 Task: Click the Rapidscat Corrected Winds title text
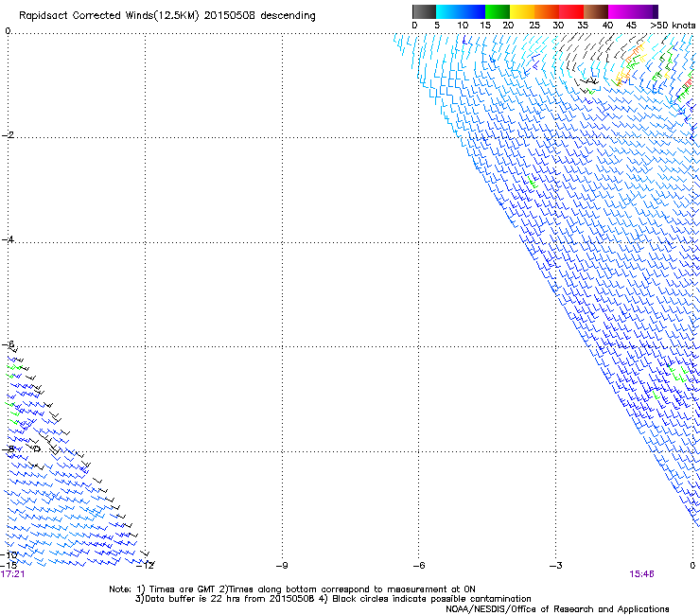(167, 16)
